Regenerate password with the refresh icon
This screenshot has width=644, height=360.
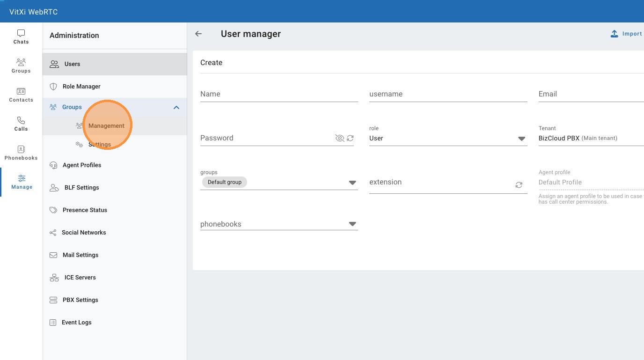coord(350,138)
